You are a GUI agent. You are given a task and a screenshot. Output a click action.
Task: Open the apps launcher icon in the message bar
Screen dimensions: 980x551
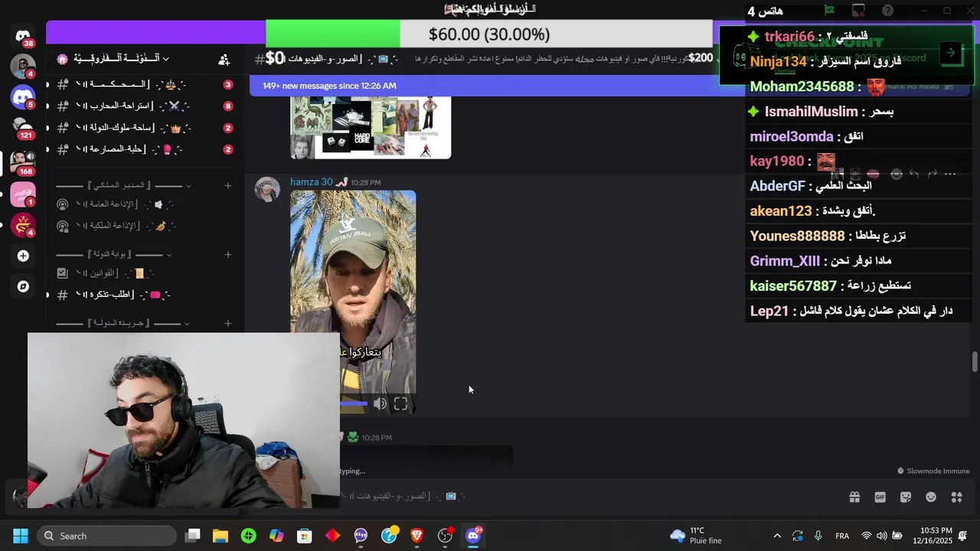(956, 497)
